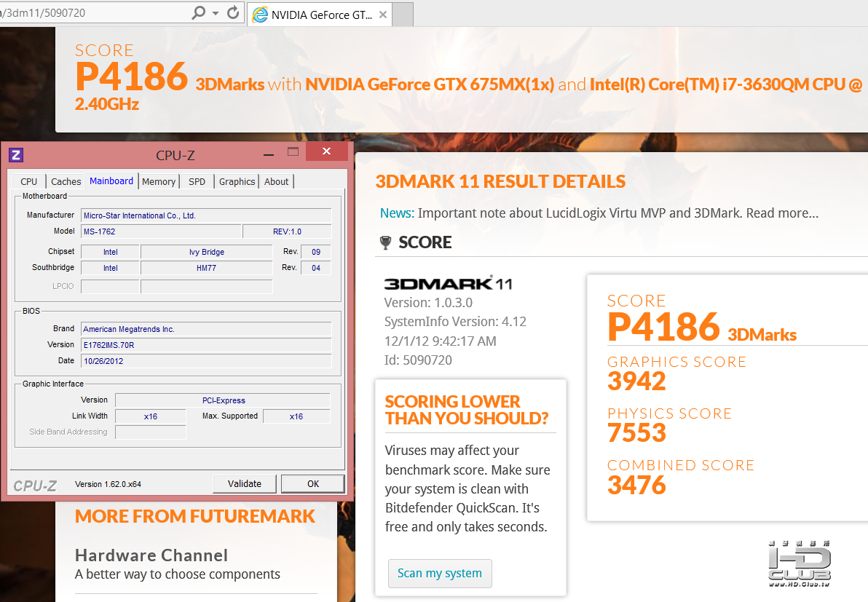Screen dimensions: 868x602
Task: Switch to the Graphics tab in CPU-Z
Action: pyautogui.click(x=237, y=181)
